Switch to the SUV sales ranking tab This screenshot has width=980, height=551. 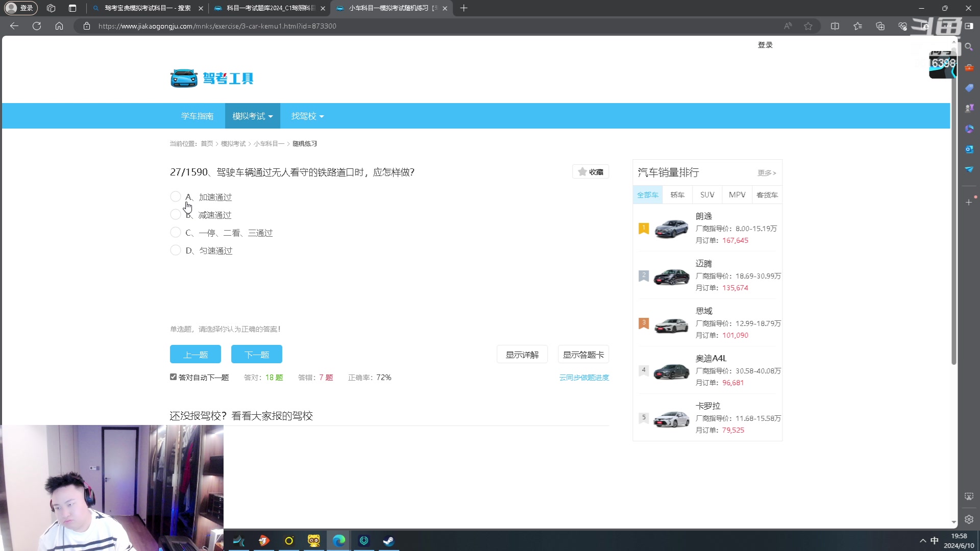point(707,194)
